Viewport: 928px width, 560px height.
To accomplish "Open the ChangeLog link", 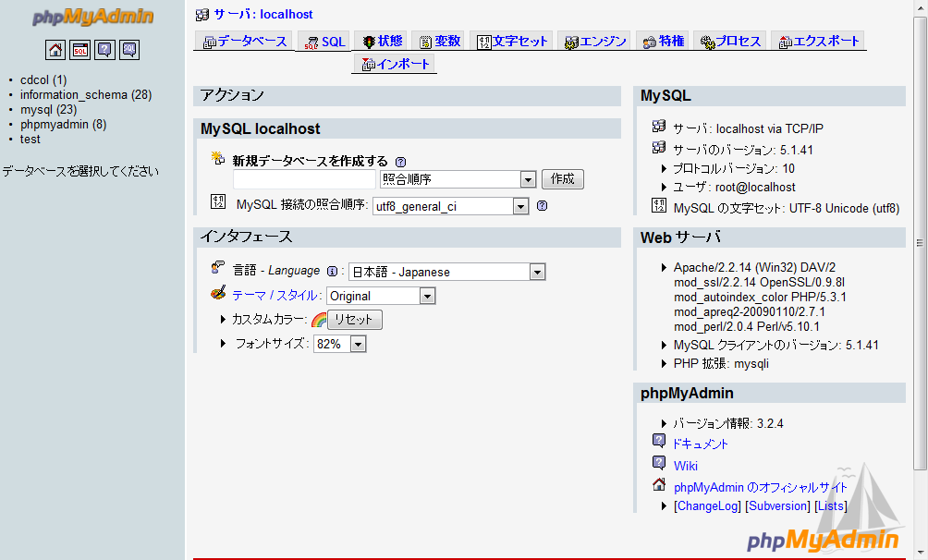I will [707, 506].
